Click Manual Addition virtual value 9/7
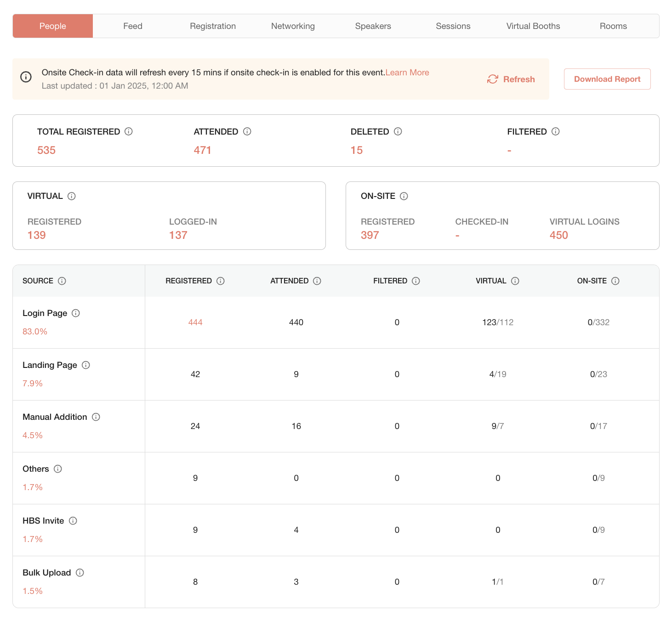The height and width of the screenshot is (621, 672). [x=498, y=426]
